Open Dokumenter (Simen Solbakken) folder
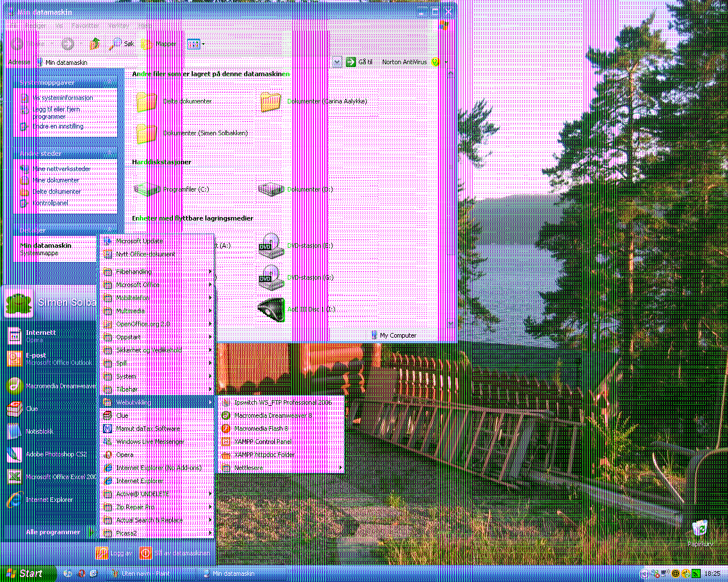This screenshot has height=582, width=728. pyautogui.click(x=192, y=134)
